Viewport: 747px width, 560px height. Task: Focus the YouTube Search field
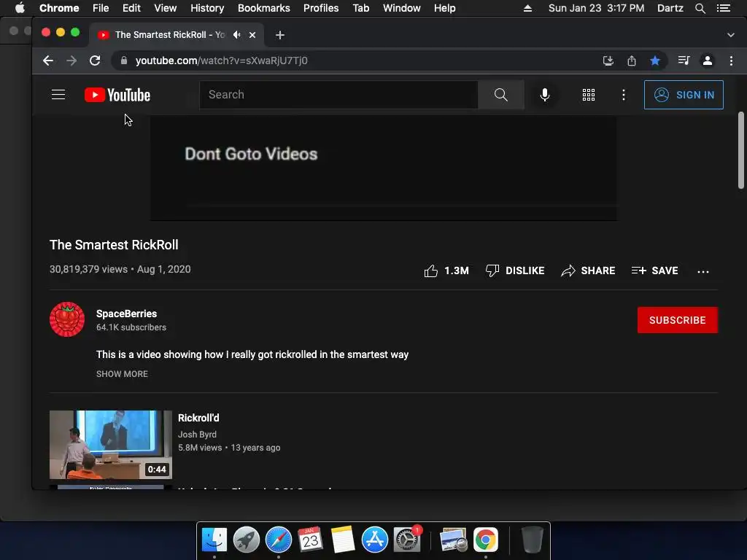point(338,95)
